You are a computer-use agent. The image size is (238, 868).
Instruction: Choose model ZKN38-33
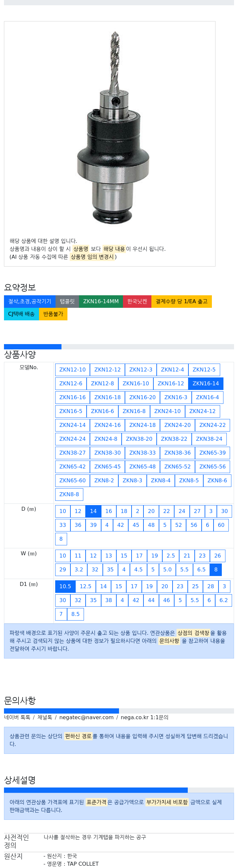tap(142, 453)
